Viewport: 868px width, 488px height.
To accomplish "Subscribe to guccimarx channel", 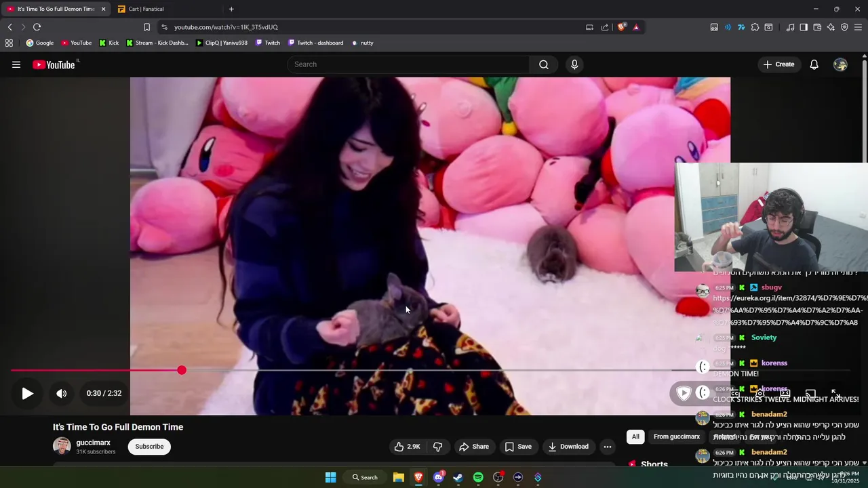I will click(149, 447).
